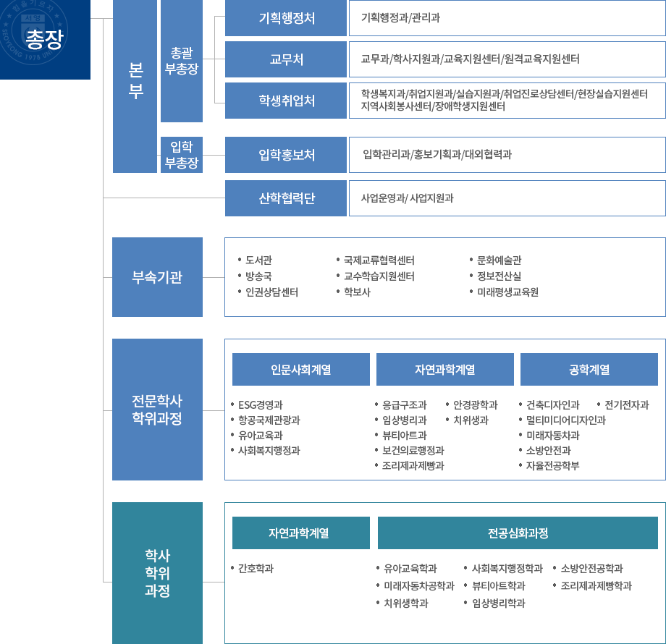Image resolution: width=666 pixels, height=644 pixels.
Task: Select the 교무처 box
Action: 285,59
